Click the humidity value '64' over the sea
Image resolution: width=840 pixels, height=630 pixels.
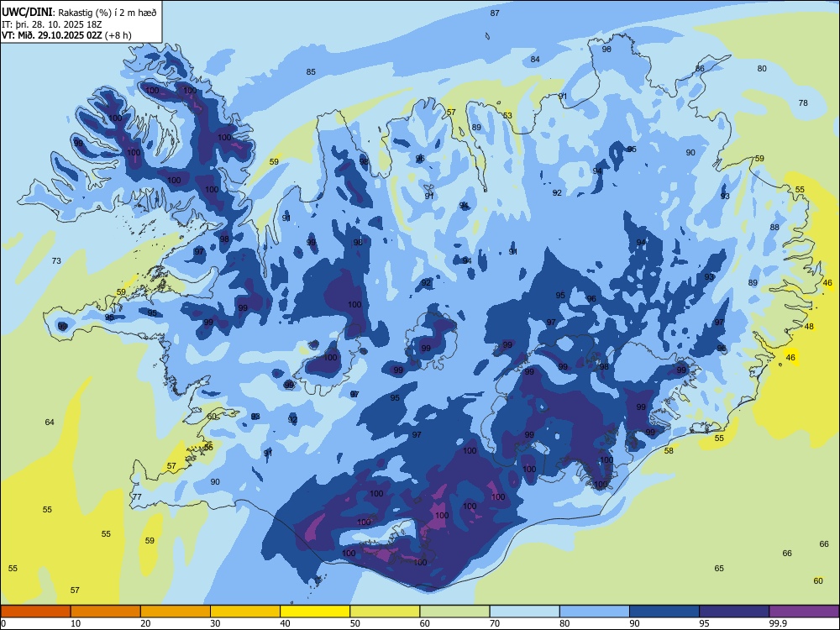(50, 423)
